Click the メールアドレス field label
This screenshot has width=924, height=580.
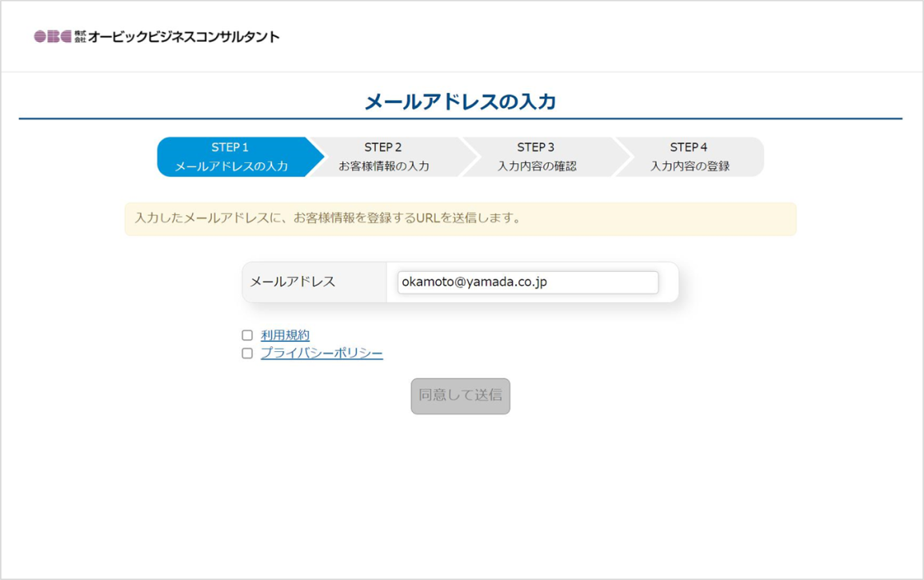(x=293, y=282)
